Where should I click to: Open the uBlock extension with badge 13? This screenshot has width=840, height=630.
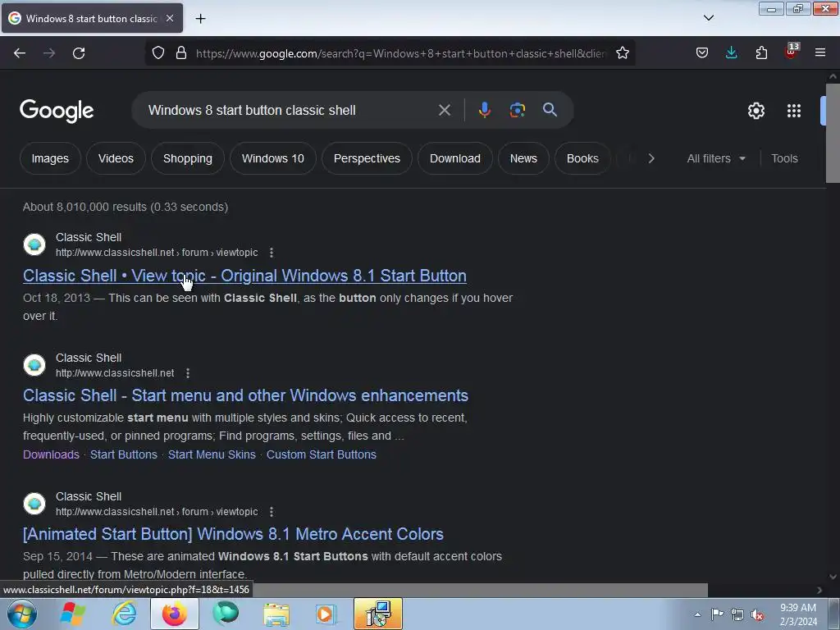[792, 52]
